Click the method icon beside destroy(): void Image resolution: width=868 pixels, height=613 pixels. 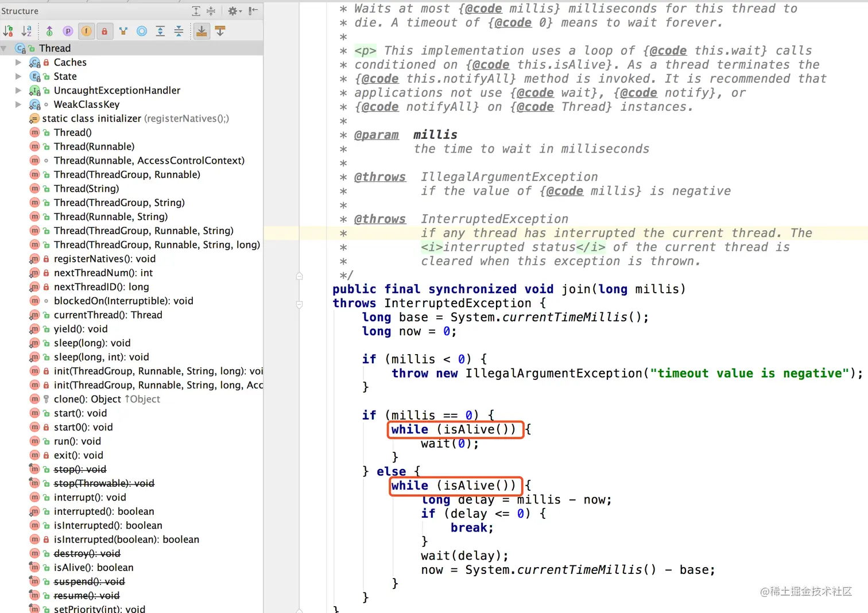[x=34, y=553]
